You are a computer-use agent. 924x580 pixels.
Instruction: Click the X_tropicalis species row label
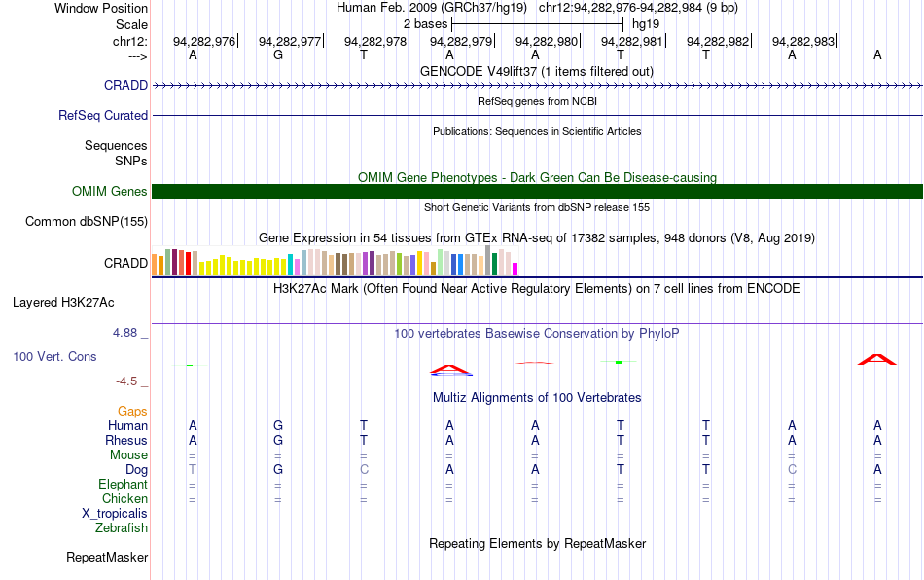tap(115, 514)
